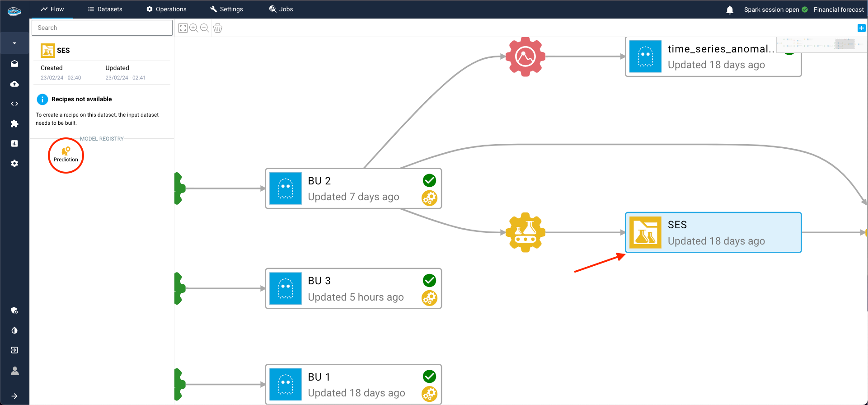The image size is (868, 405).
Task: Zoom out of the flow canvas
Action: point(205,28)
